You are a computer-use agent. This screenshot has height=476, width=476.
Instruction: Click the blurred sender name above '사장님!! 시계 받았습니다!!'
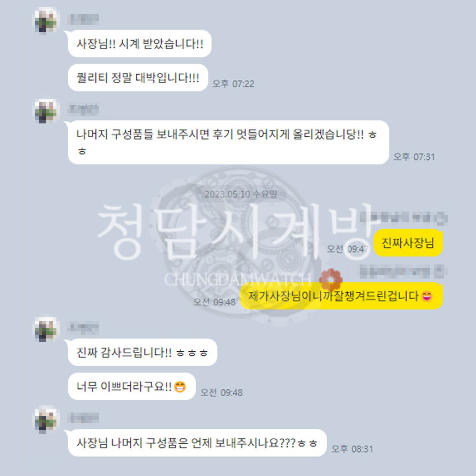click(83, 19)
